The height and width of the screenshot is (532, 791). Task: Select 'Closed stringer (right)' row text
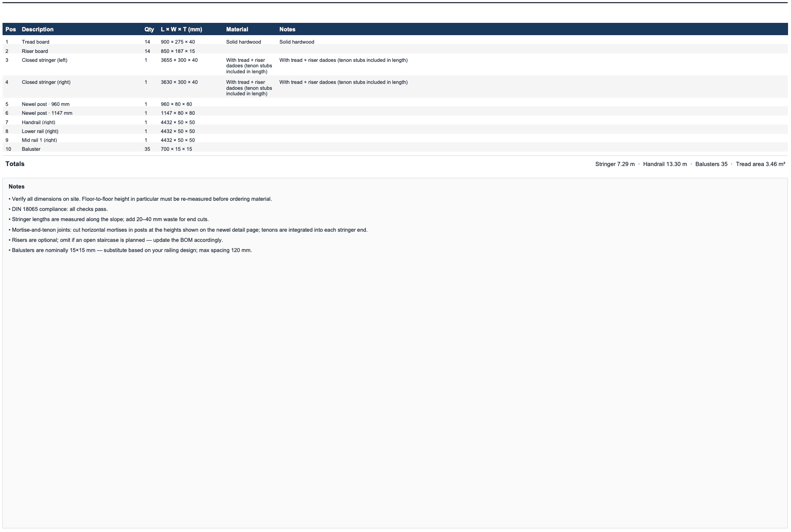pos(46,82)
